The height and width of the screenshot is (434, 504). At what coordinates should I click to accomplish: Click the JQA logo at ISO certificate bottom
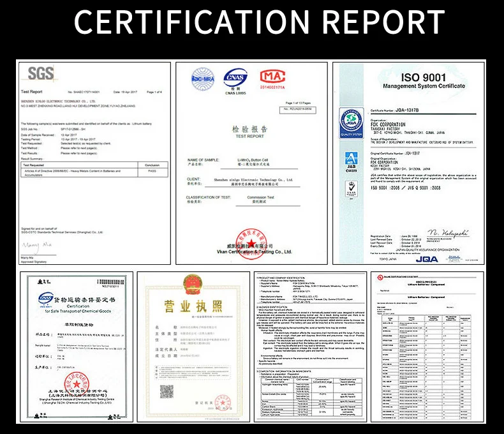427,259
